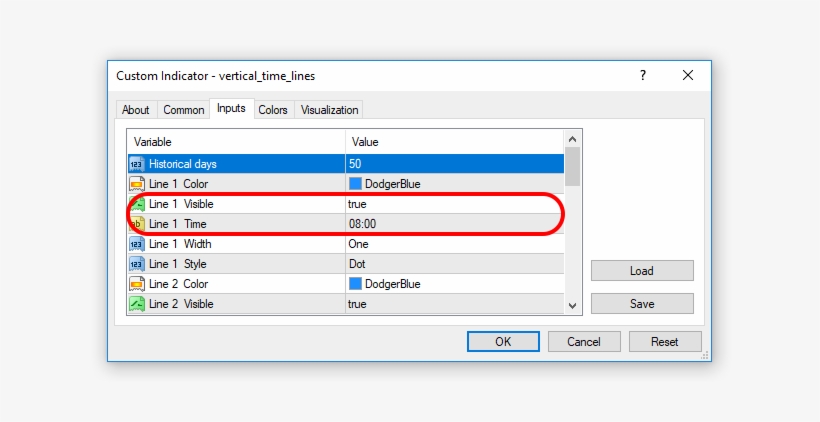Toggle Line 1 Visible true value
The width and height of the screenshot is (820, 422).
coord(357,204)
